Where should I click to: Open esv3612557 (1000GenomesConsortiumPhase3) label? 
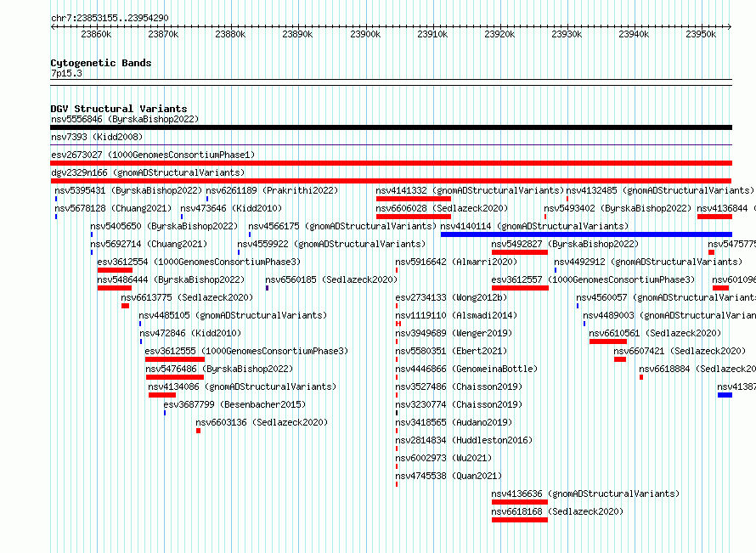pyautogui.click(x=594, y=279)
